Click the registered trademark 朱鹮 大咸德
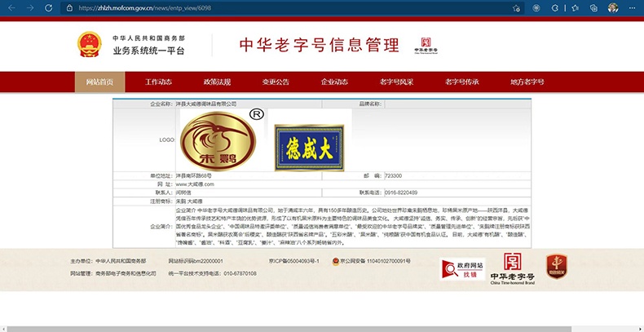The height and width of the screenshot is (332, 644). pyautogui.click(x=189, y=201)
